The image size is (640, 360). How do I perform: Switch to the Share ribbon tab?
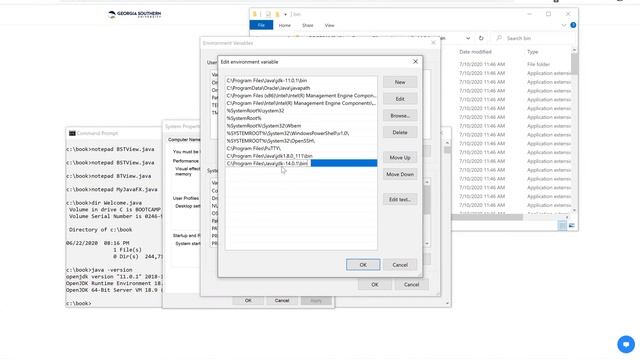coord(308,25)
